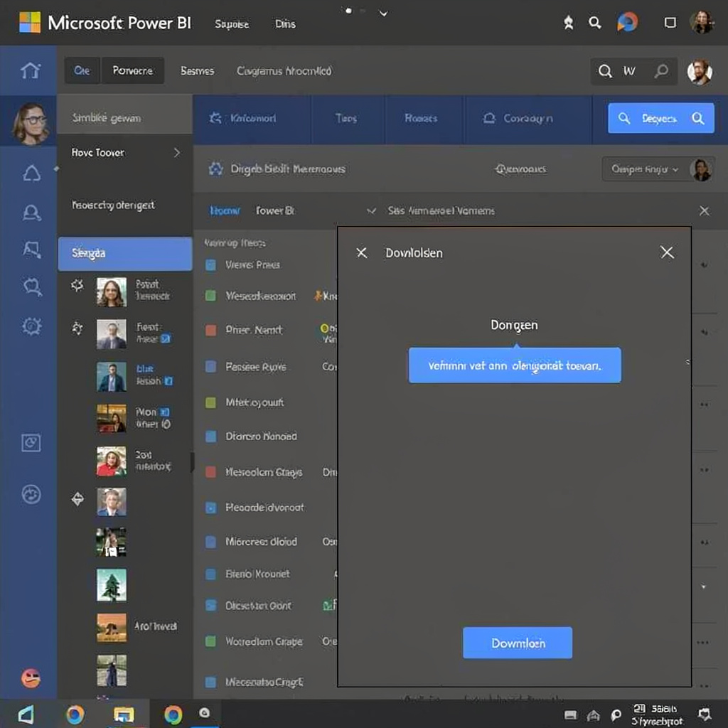
Task: Check the box beside 'Diarero Nonoed'
Action: (x=210, y=437)
